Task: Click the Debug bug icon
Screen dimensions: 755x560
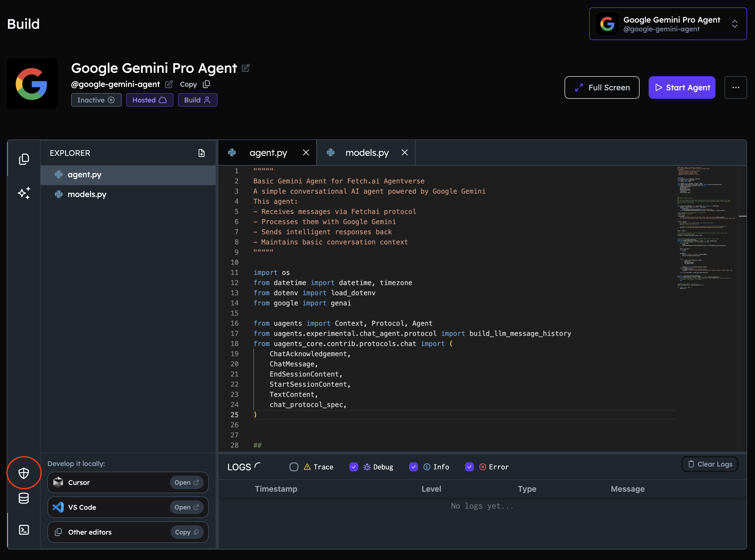Action: (x=367, y=467)
